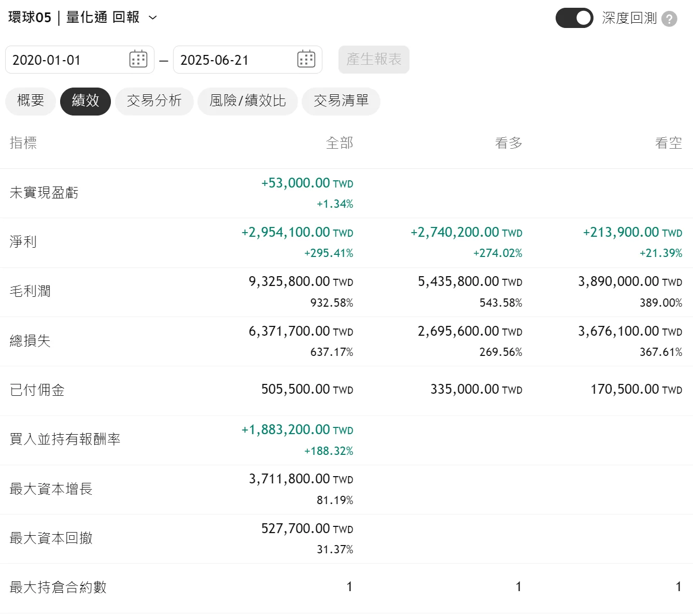Viewport: 693px width, 616px height.
Task: Click the 買入並持有報酬率 row label
Action: [x=65, y=439]
